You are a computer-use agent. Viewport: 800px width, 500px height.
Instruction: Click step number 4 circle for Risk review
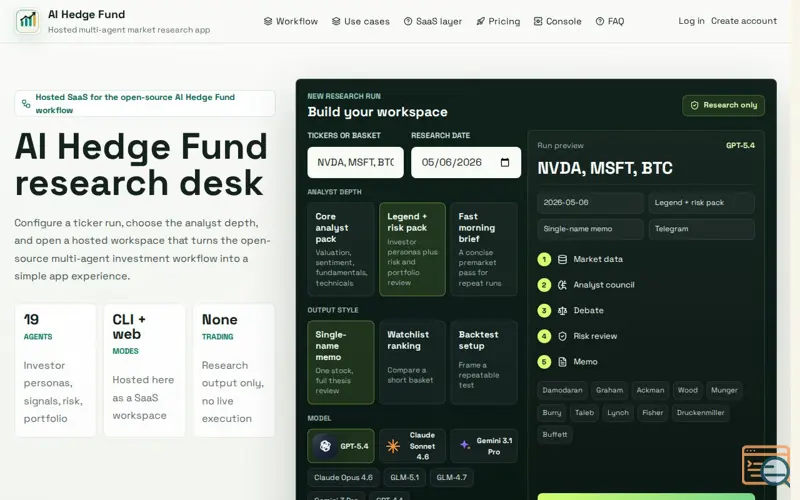click(544, 336)
